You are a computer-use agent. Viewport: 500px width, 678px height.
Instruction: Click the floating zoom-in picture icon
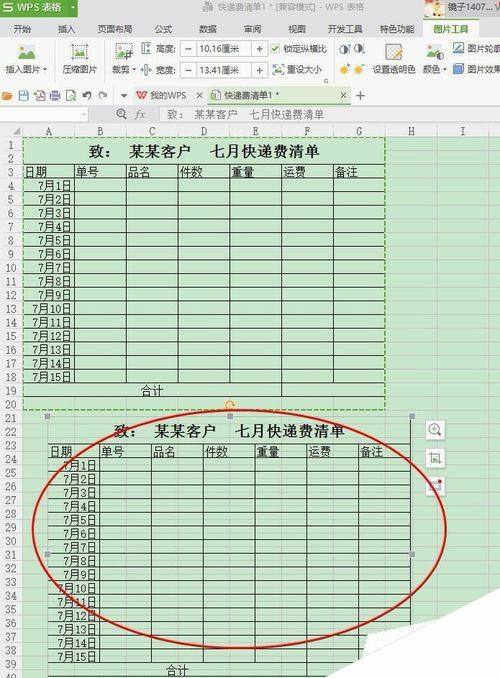coord(435,430)
